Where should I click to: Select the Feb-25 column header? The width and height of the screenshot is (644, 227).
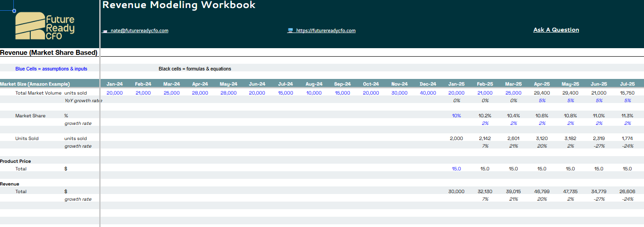click(x=485, y=84)
